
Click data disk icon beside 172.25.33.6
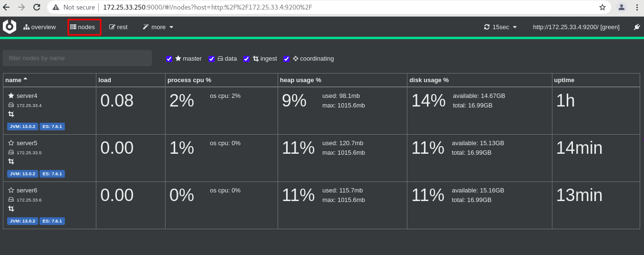[11, 200]
